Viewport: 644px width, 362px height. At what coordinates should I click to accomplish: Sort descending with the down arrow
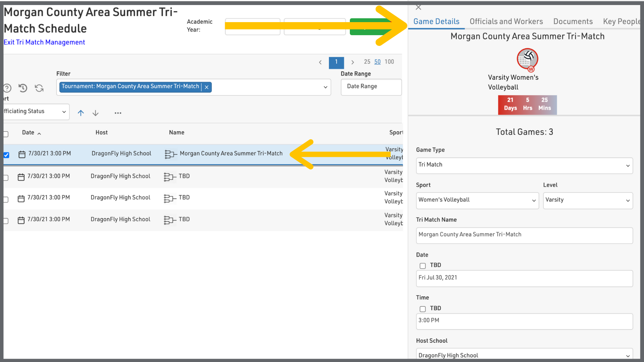pos(96,113)
